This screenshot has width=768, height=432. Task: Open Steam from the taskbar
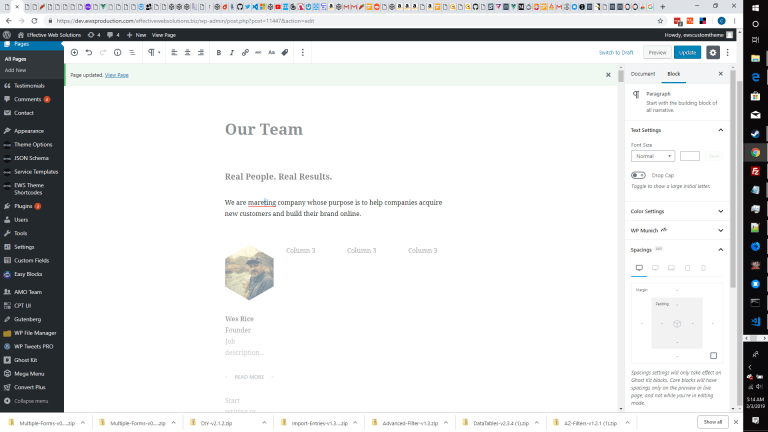point(755,134)
